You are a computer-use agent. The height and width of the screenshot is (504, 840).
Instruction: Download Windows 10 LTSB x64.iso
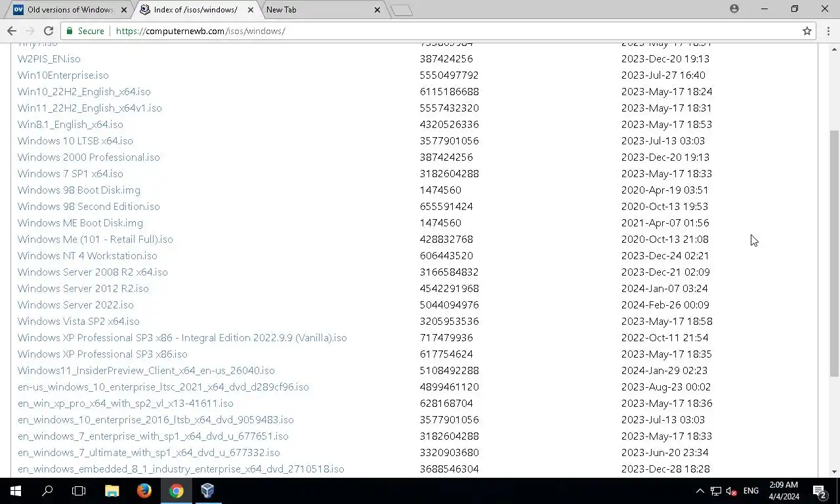(75, 140)
